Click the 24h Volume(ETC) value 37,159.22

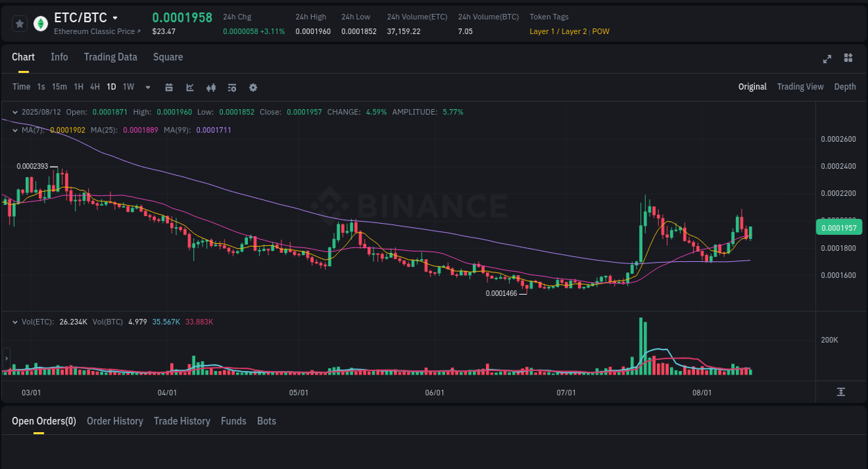pos(403,31)
